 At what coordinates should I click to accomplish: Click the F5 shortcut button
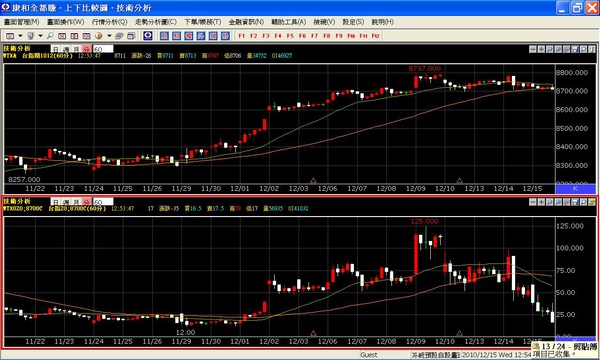point(290,36)
